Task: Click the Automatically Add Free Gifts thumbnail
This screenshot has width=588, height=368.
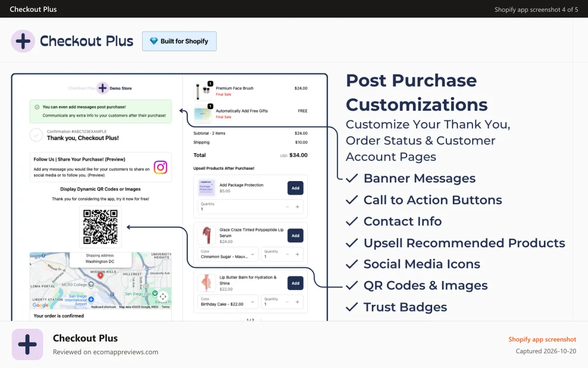Action: (x=203, y=113)
